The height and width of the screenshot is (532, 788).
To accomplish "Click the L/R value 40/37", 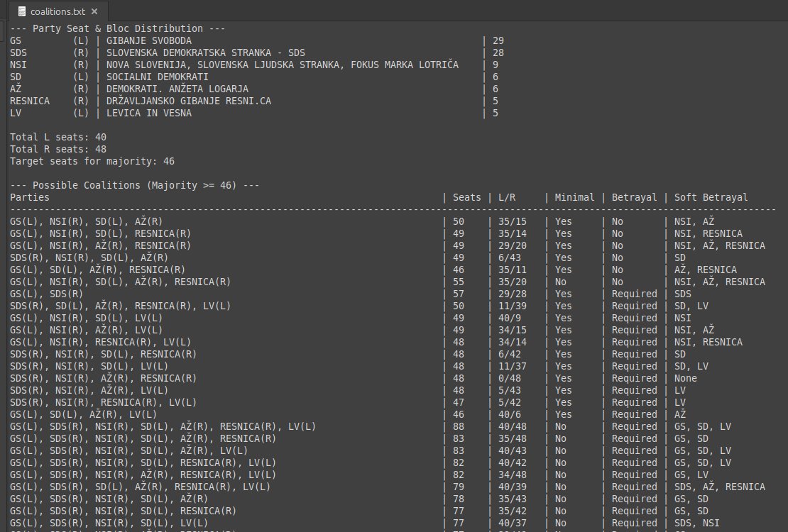I will click(x=512, y=523).
